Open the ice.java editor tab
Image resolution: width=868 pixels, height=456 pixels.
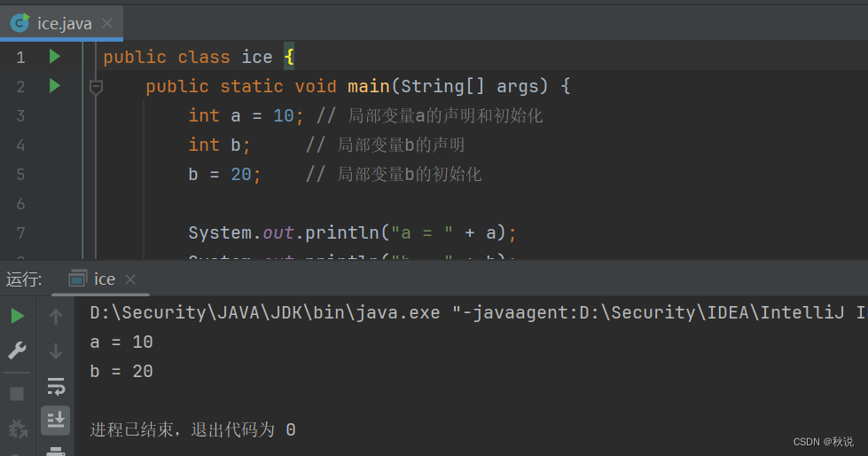click(x=61, y=23)
